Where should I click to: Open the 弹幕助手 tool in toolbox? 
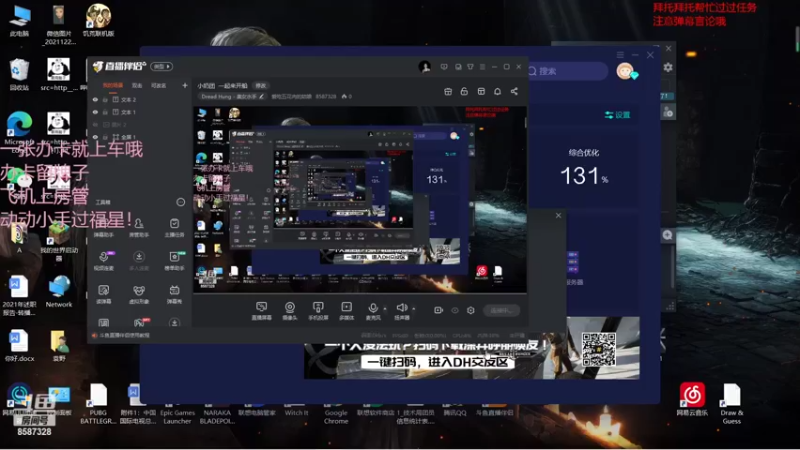pos(104,228)
